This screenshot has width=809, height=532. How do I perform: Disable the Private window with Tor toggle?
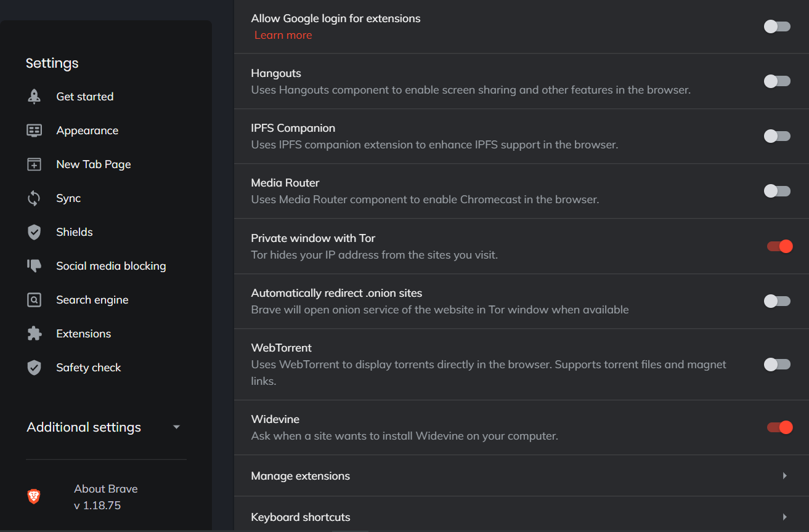779,246
